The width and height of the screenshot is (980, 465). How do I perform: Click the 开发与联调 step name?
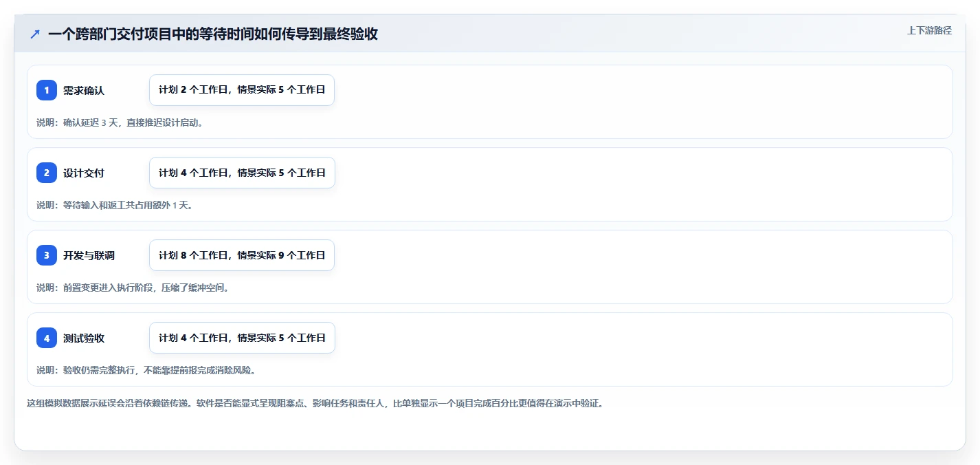click(x=89, y=255)
